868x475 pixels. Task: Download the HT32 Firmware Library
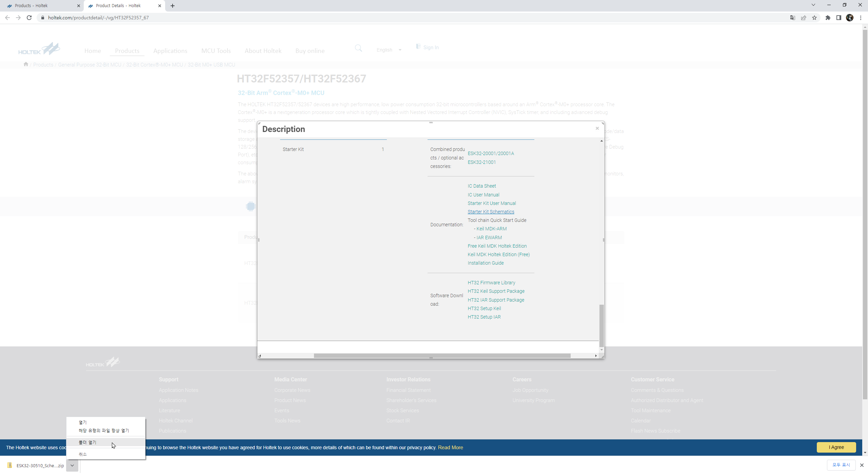(x=491, y=283)
